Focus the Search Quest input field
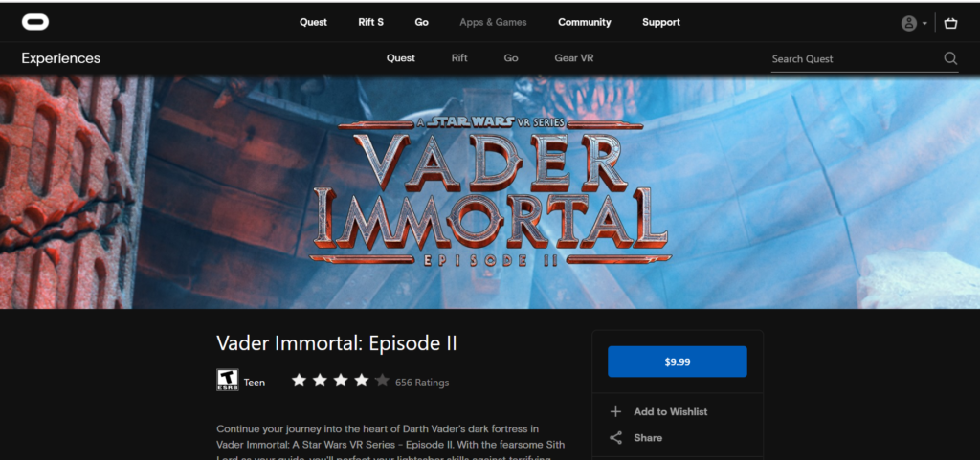The width and height of the screenshot is (980, 460). (857, 58)
